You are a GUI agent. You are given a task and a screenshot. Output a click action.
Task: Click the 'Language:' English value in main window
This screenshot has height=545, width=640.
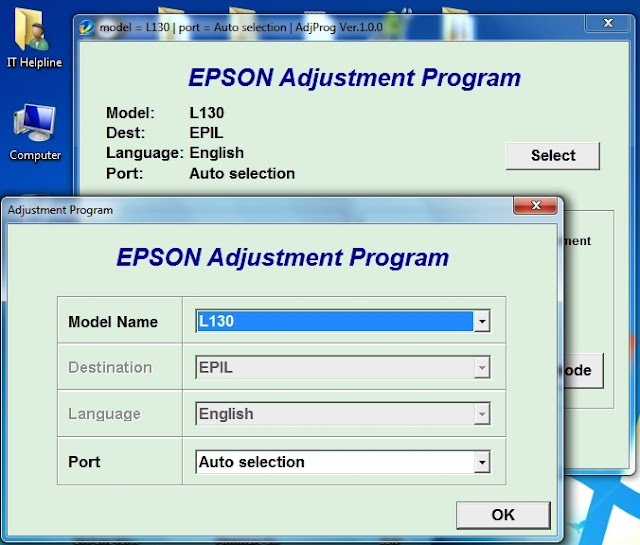216,153
